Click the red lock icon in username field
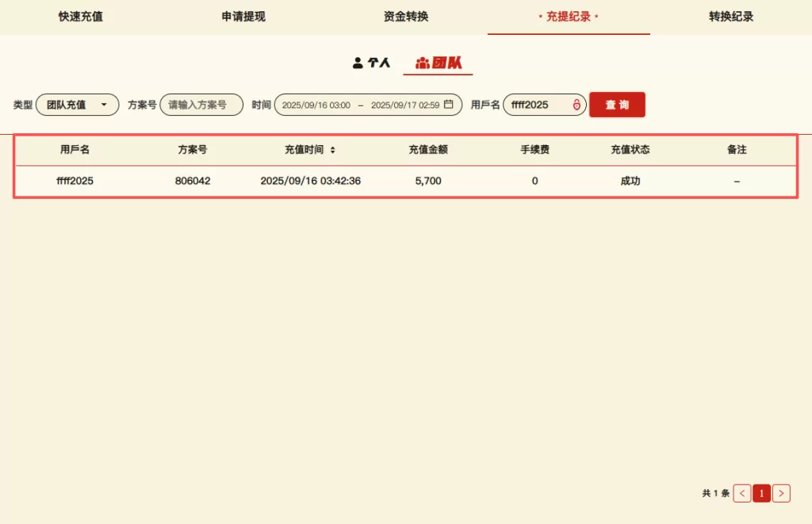 pyautogui.click(x=576, y=105)
